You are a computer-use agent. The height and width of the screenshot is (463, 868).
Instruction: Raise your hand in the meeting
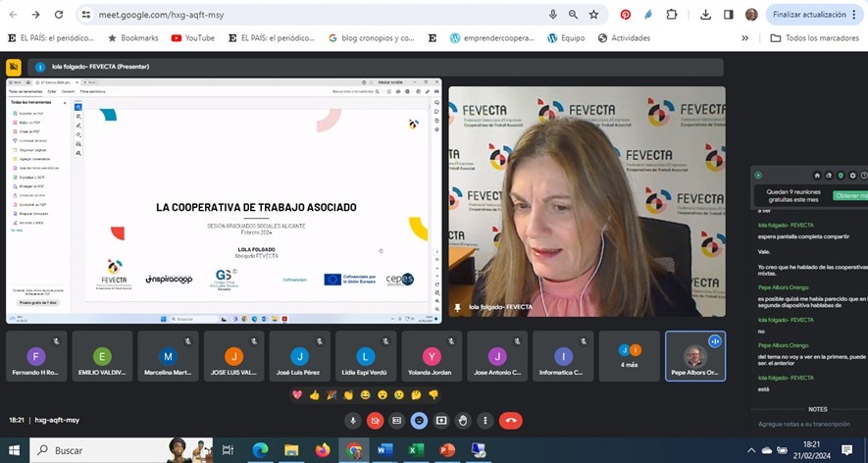[463, 421]
